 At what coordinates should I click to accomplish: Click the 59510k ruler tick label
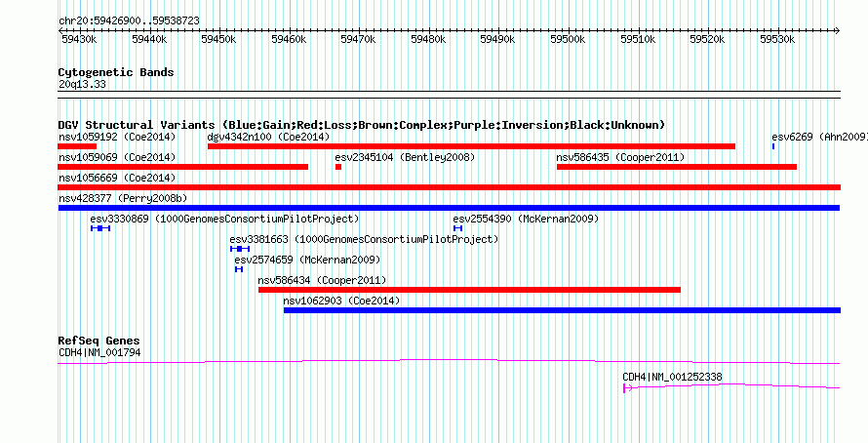click(638, 39)
